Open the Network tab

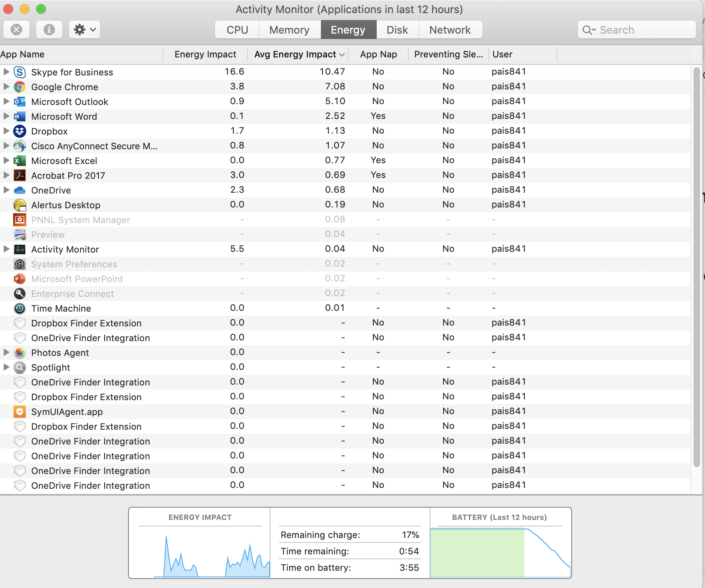(450, 30)
